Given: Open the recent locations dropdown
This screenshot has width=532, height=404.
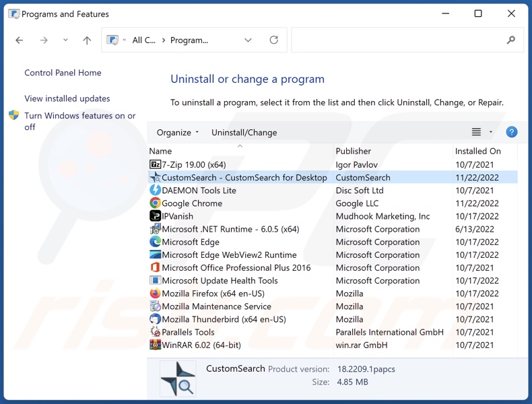Looking at the screenshot, I should [65, 40].
